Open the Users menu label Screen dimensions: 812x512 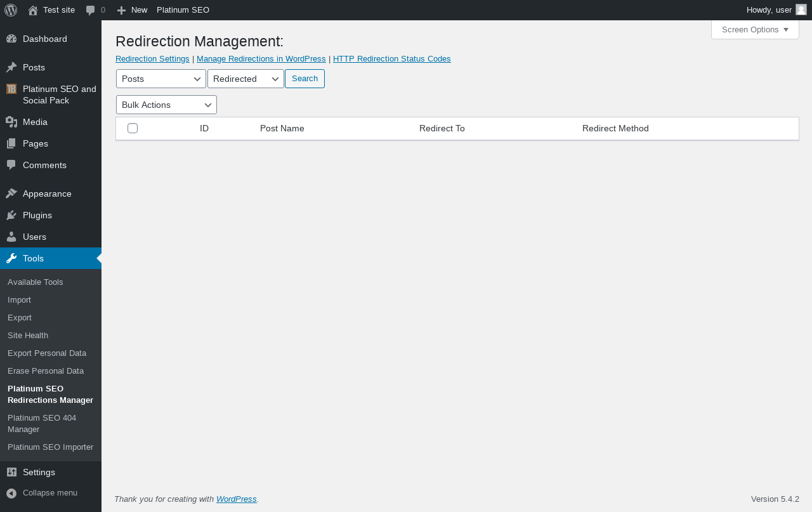pyautogui.click(x=34, y=237)
